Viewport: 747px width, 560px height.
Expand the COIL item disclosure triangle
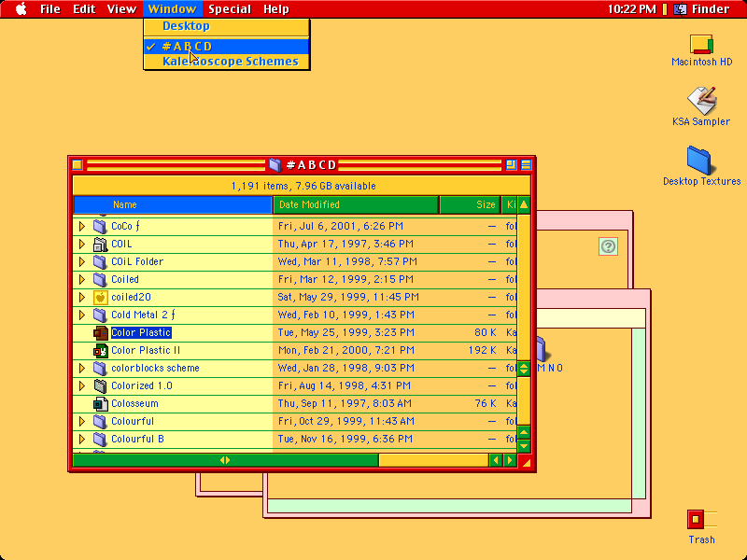(82, 244)
